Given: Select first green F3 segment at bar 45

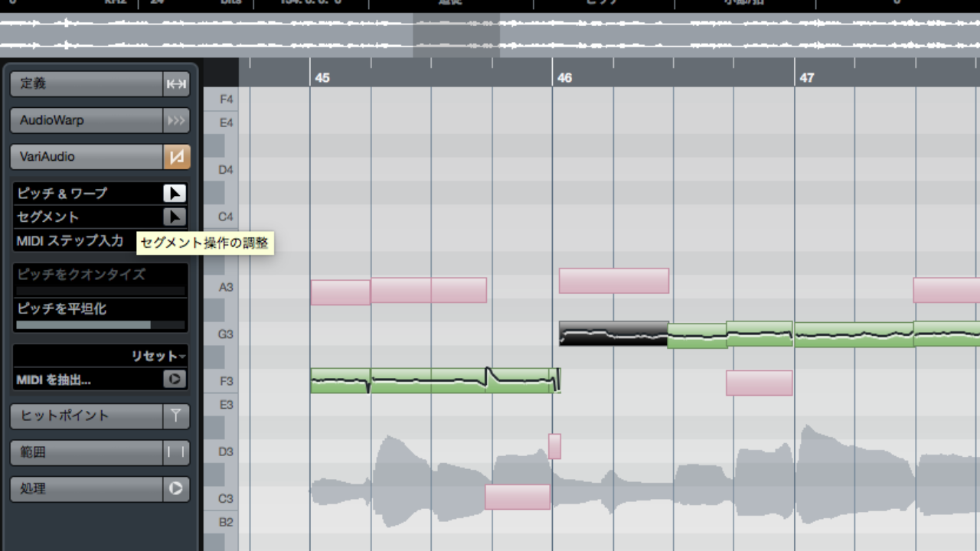Looking at the screenshot, I should [340, 381].
